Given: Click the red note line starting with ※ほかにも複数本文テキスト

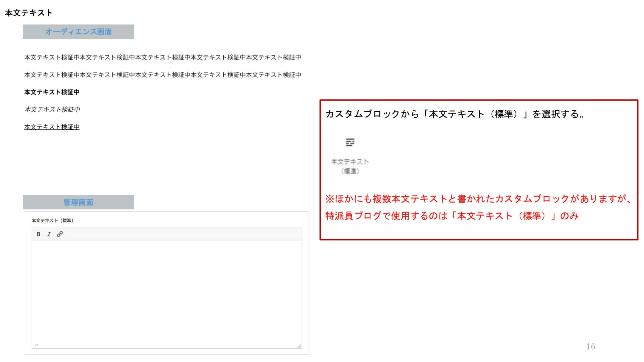Looking at the screenshot, I should point(479,199).
